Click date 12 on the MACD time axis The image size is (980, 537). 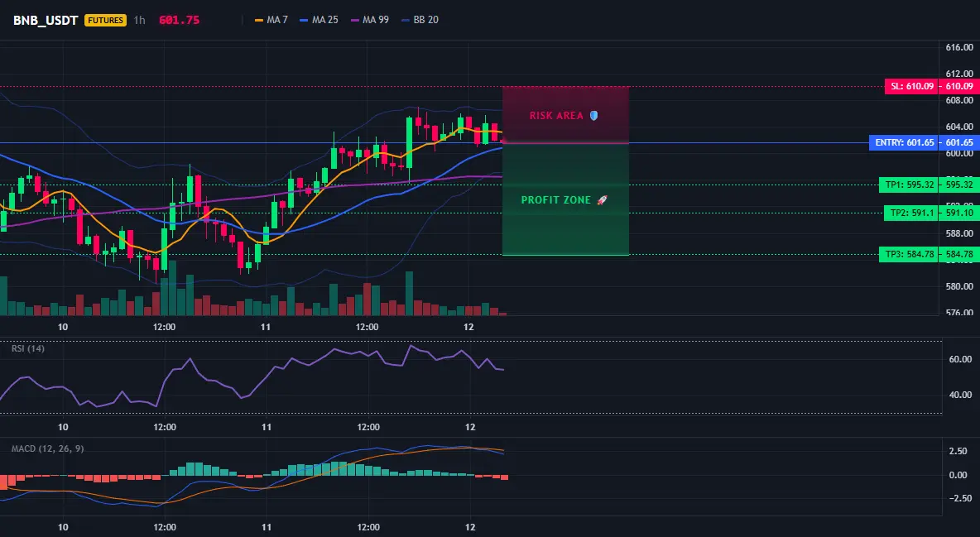click(x=471, y=527)
